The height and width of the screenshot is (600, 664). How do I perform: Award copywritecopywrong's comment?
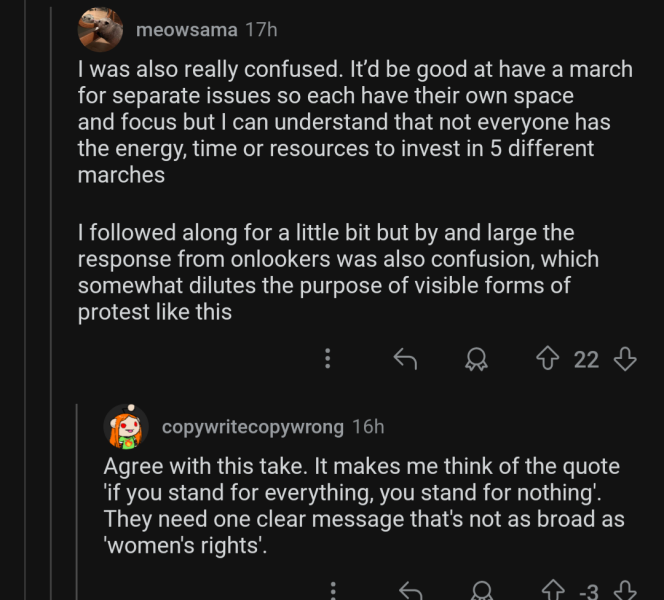(x=481, y=591)
